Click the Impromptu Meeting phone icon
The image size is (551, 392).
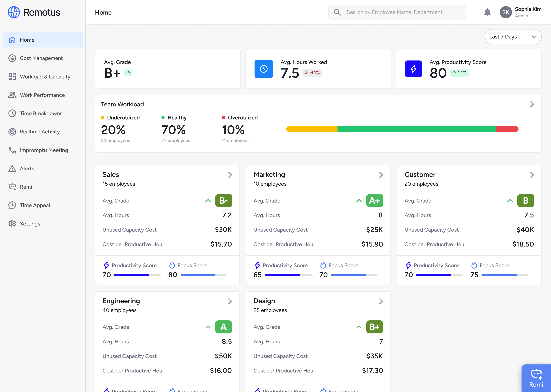tap(12, 150)
